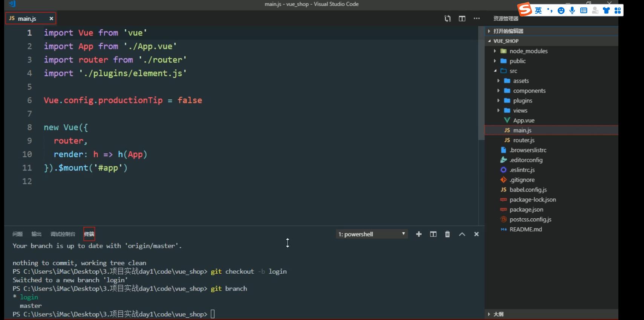Toggle Sogou 英 language mode
Viewport: 644px width, 320px height.
click(538, 11)
